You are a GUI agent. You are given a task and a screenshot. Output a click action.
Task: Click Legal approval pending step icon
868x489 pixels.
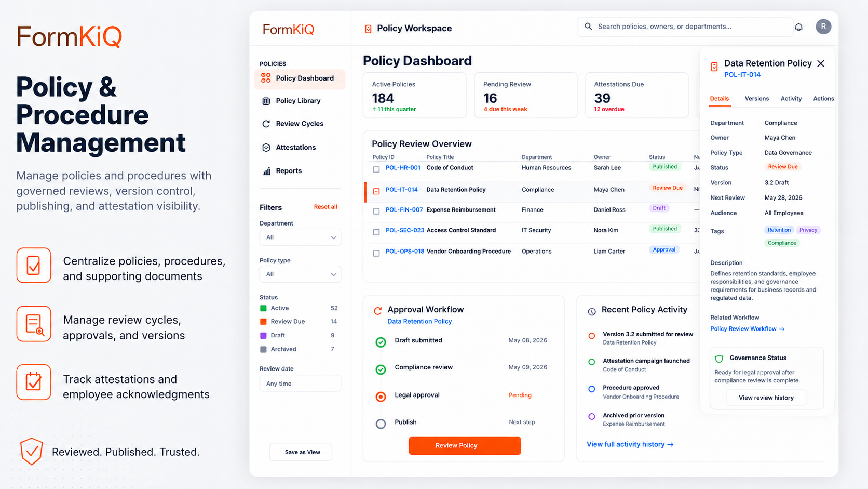(381, 397)
